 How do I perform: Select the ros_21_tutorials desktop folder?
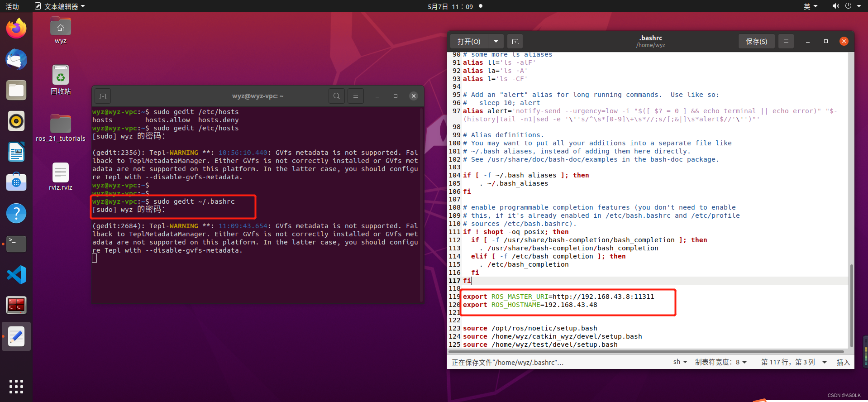pyautogui.click(x=61, y=128)
